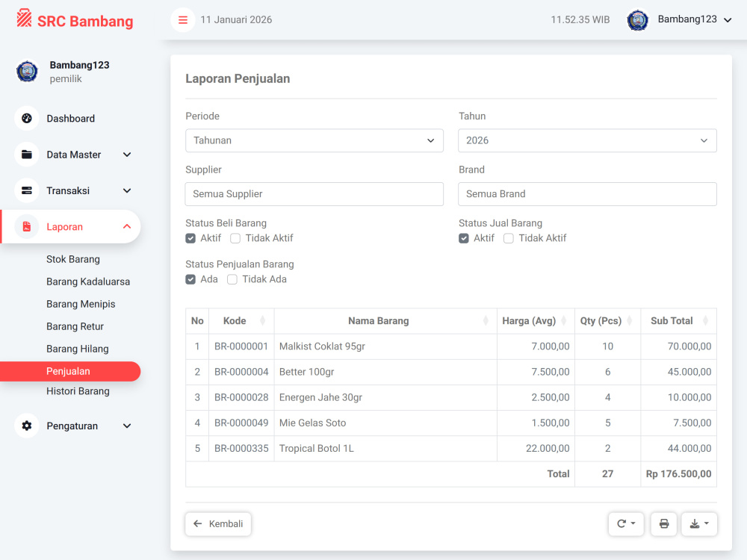
Task: Sort table by Qty (Pcs) column
Action: [x=629, y=321]
